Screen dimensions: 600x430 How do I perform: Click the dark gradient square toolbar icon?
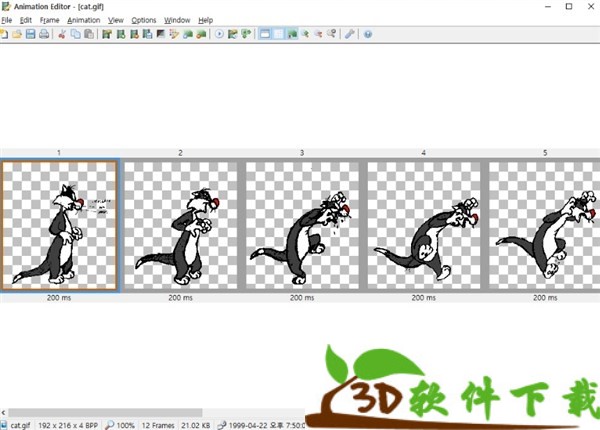coord(161,34)
